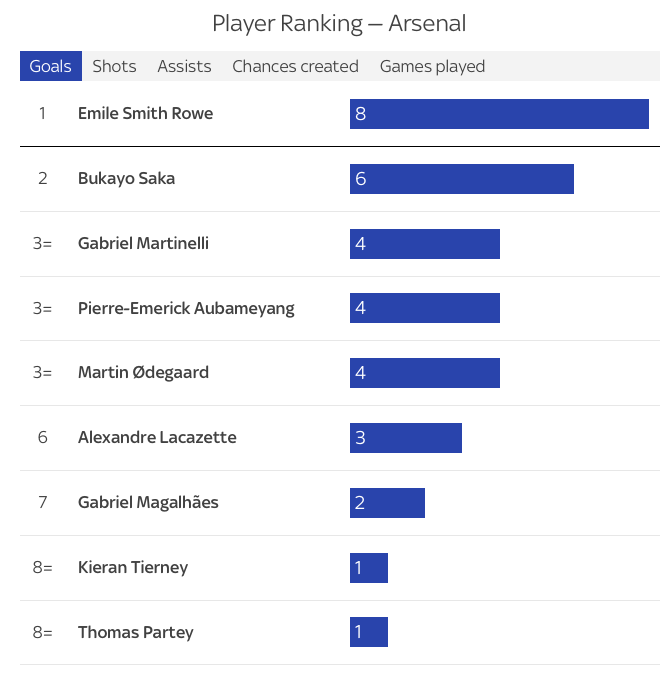Image resolution: width=669 pixels, height=674 pixels.
Task: Click Alexandre Lacazette's name
Action: point(157,438)
